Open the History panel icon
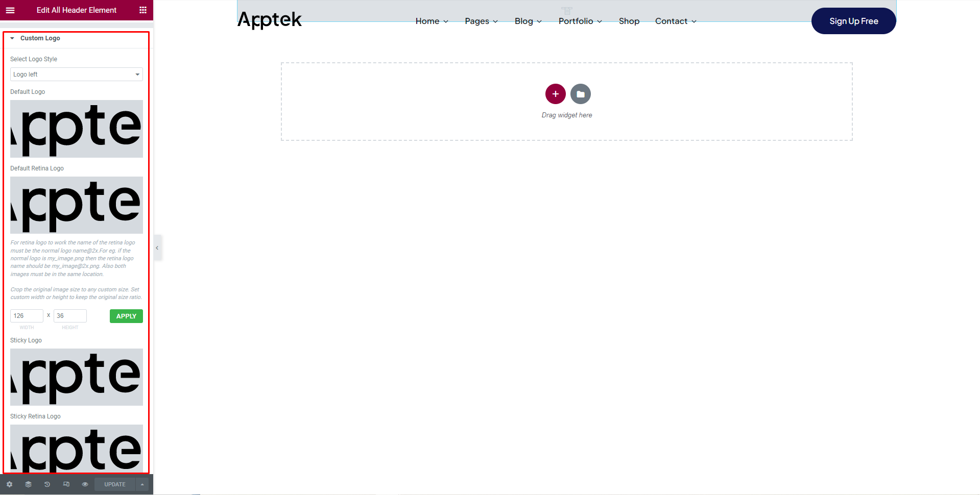The height and width of the screenshot is (495, 980). (47, 484)
